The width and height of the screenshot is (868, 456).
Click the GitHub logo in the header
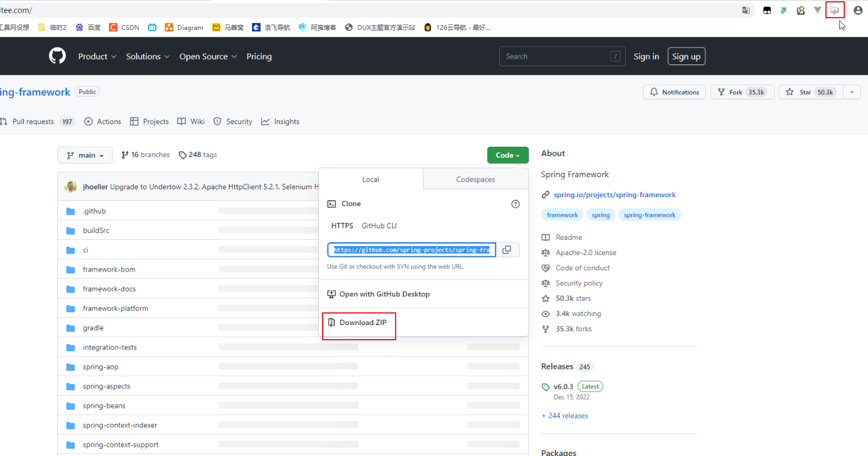click(x=57, y=56)
